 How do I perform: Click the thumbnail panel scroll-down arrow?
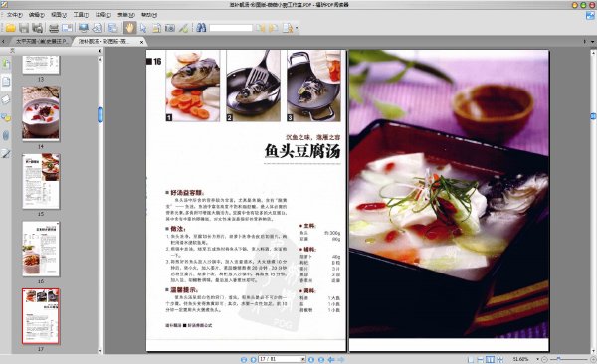click(x=100, y=351)
